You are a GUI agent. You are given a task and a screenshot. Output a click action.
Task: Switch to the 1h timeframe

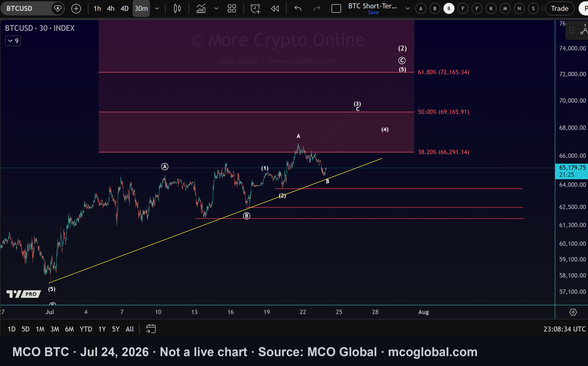(x=97, y=9)
